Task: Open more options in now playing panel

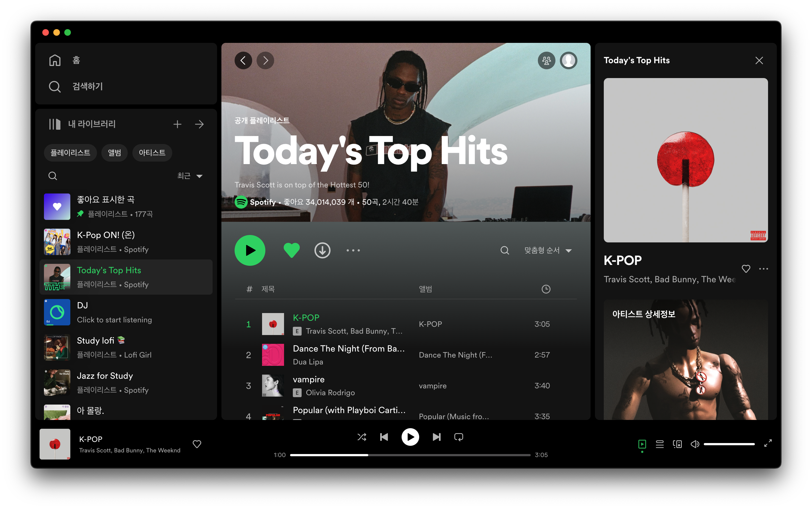Action: point(764,269)
